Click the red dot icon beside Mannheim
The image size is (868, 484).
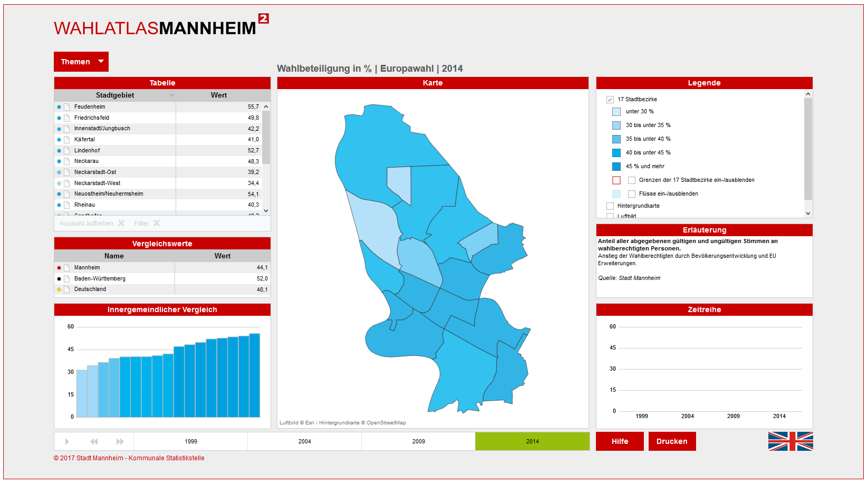coord(59,268)
